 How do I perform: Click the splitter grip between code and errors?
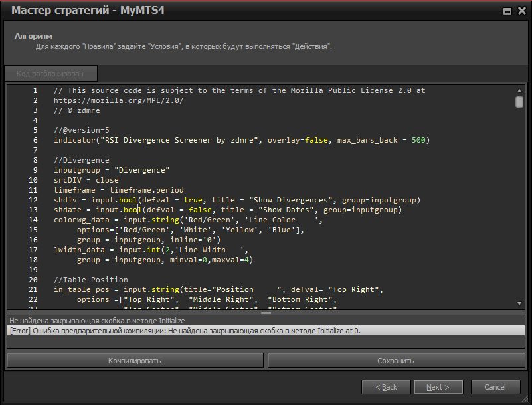point(266,310)
